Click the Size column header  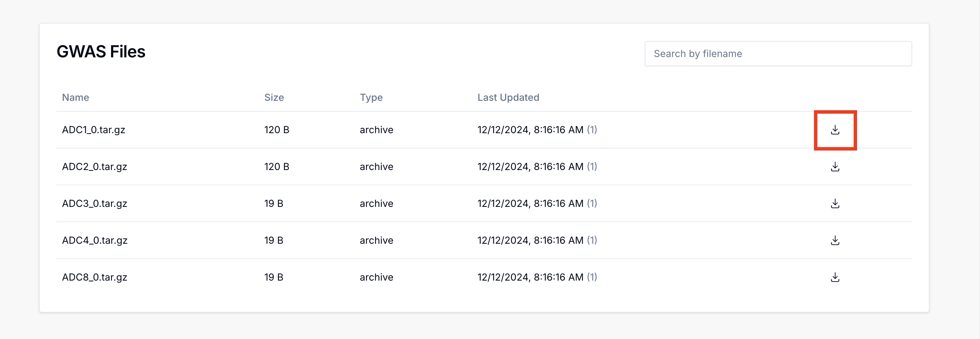(x=274, y=98)
